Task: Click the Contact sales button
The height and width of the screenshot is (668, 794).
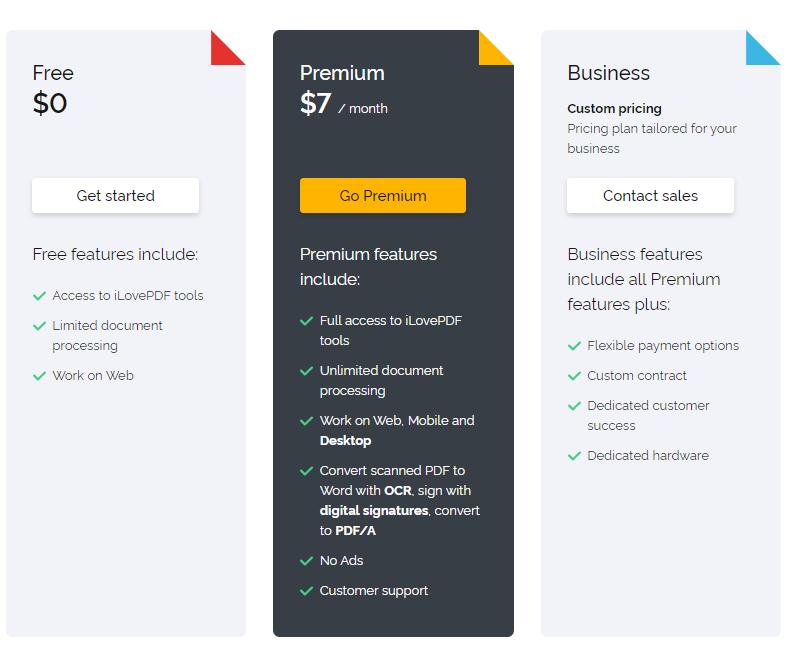Action: pos(650,196)
